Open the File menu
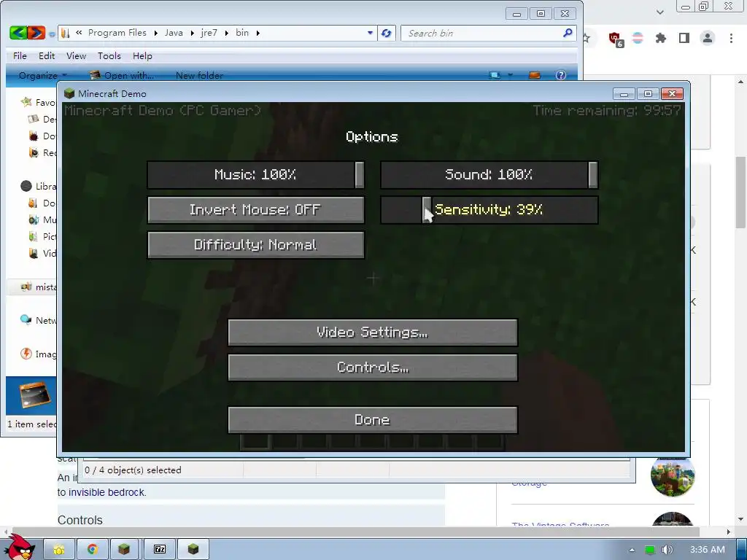Viewport: 747px width, 560px height. tap(20, 55)
